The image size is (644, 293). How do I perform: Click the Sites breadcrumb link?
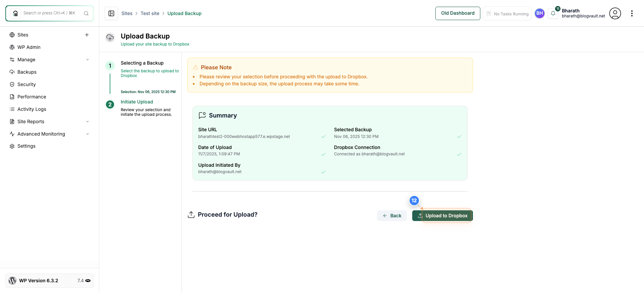point(127,13)
